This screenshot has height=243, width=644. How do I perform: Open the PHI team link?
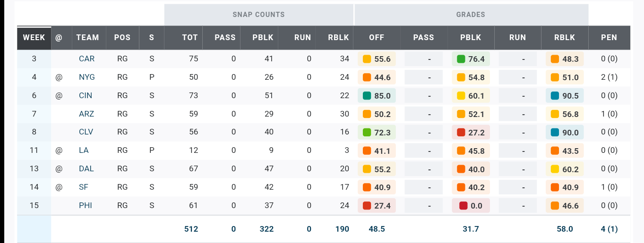pyautogui.click(x=86, y=206)
